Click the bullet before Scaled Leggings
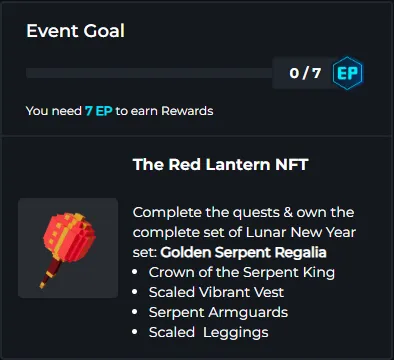This screenshot has width=394, height=360. (x=135, y=332)
